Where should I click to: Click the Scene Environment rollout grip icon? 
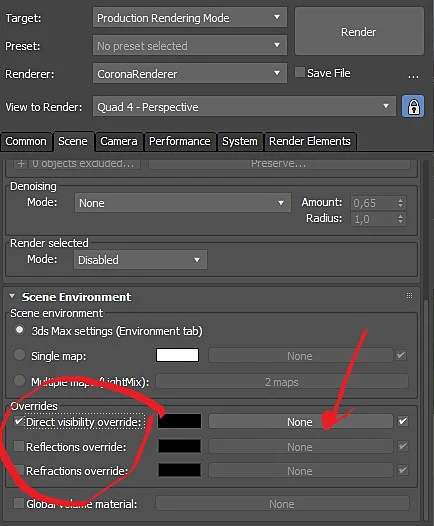coord(409,296)
